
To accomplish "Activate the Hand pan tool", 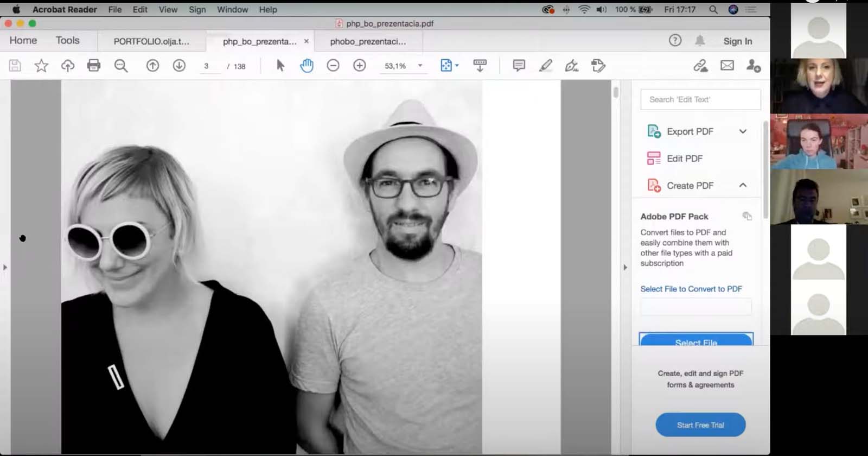I will pyautogui.click(x=307, y=66).
